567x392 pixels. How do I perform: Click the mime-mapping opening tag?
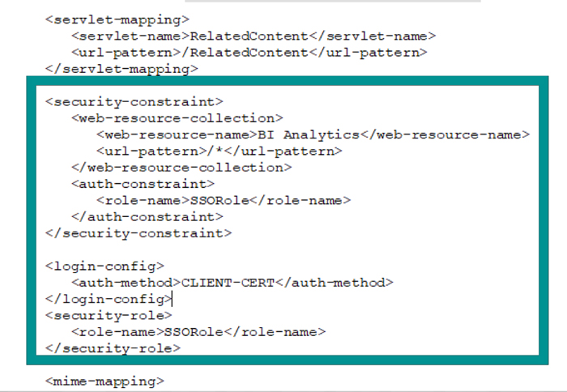point(104,381)
